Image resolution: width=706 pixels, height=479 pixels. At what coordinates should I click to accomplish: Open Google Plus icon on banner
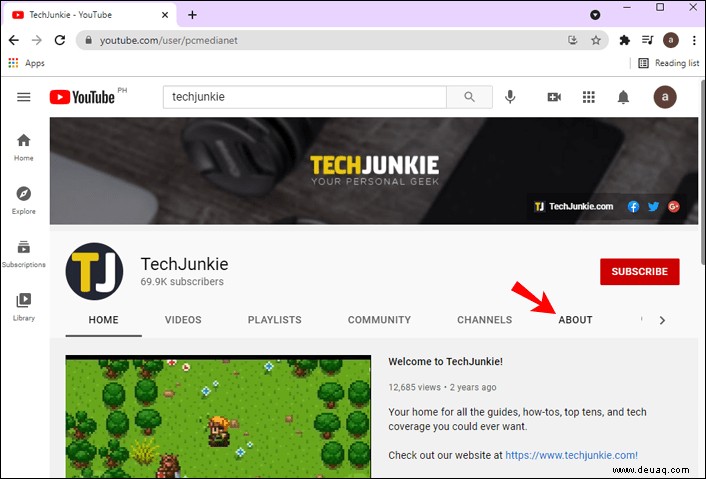coord(674,207)
